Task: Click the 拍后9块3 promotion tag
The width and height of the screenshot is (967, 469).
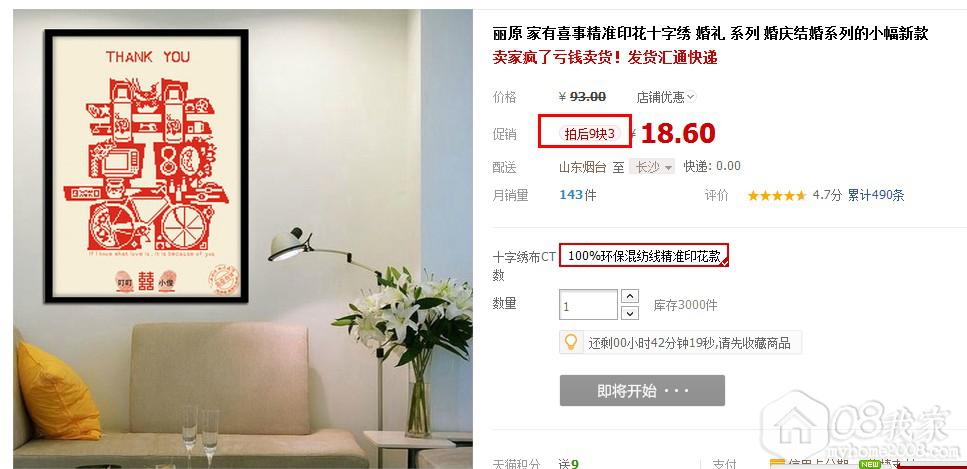Action: [589, 134]
